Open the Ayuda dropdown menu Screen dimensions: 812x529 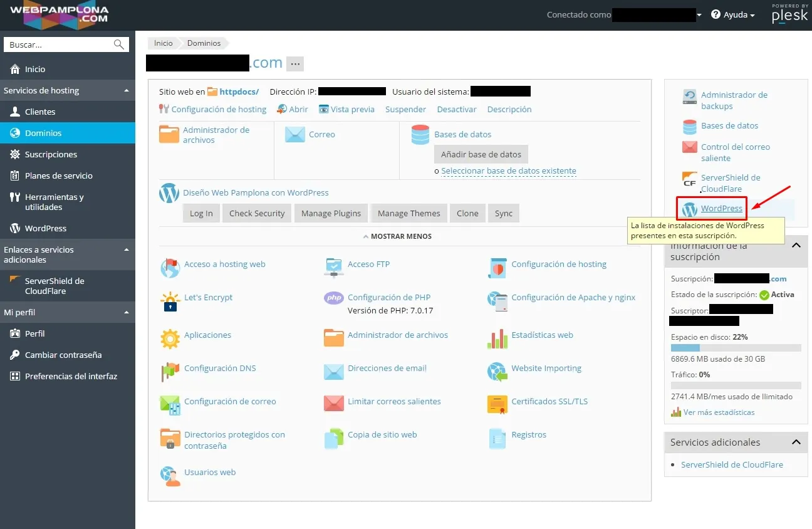tap(733, 15)
